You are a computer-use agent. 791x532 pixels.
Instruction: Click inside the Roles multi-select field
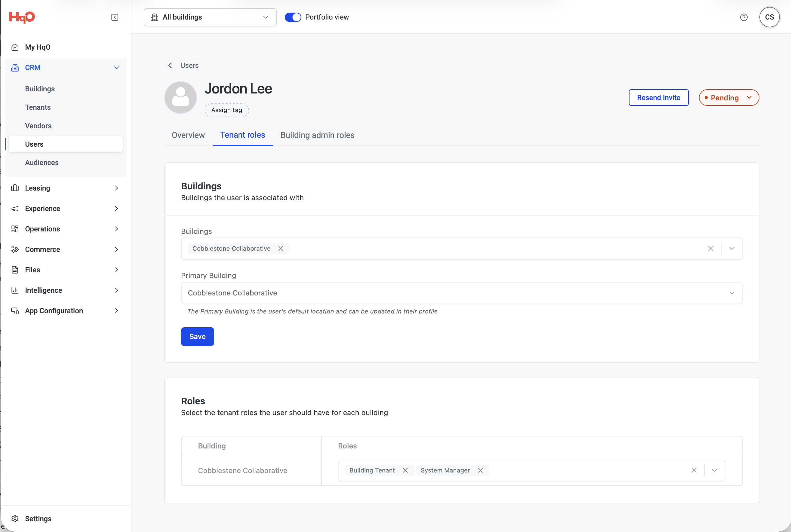tap(532, 470)
